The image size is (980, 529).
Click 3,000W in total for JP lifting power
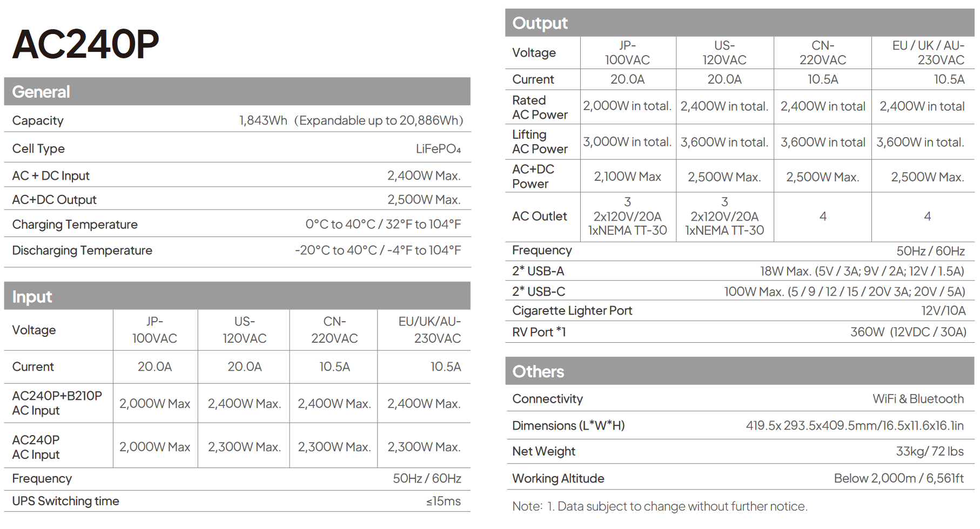pyautogui.click(x=627, y=142)
